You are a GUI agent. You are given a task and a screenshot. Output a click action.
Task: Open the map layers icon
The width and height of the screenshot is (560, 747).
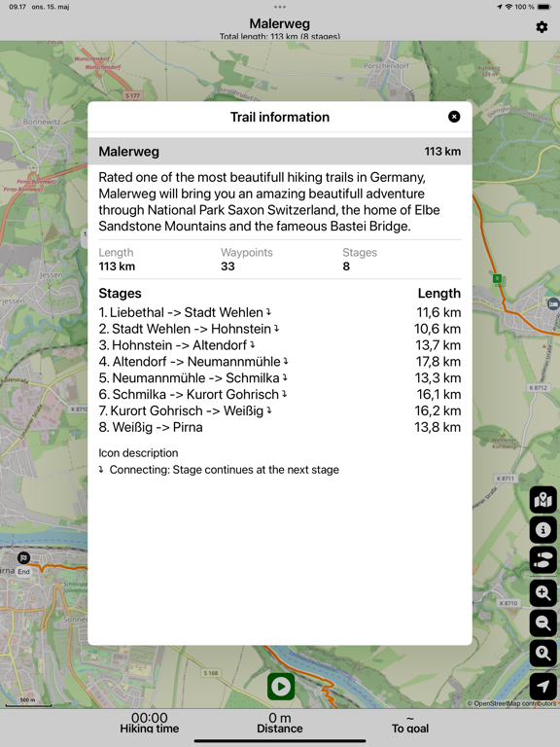543,500
